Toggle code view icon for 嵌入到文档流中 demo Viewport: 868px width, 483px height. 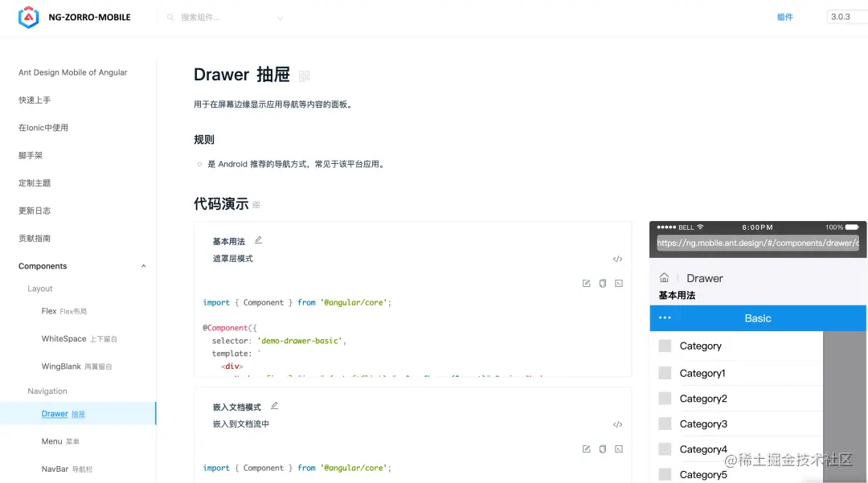click(x=618, y=424)
